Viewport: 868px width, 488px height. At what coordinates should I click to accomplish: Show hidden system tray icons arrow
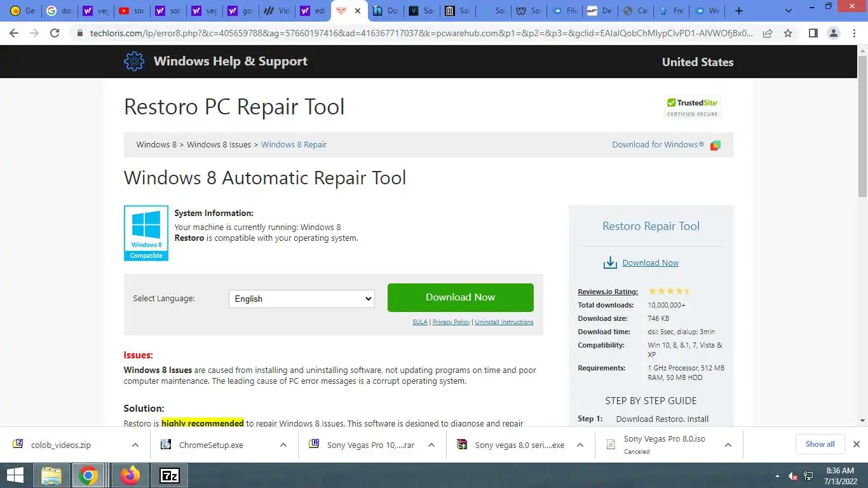777,475
